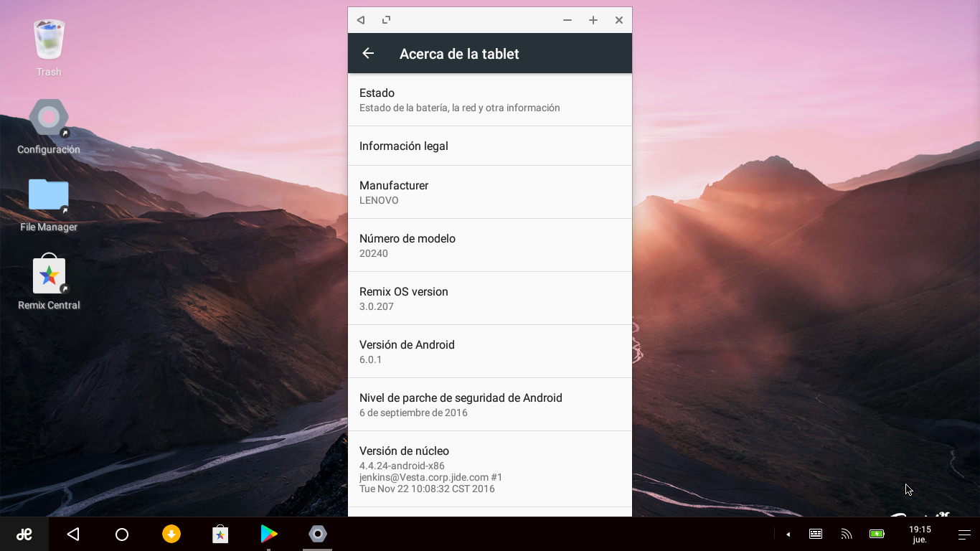Maximize the settings window with the plus icon
980x551 pixels.
593,20
